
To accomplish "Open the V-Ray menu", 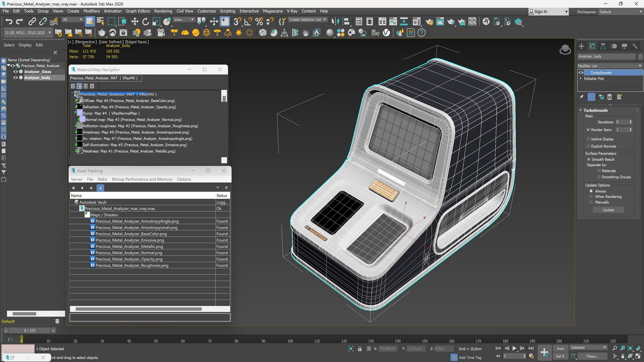I will pyautogui.click(x=292, y=11).
